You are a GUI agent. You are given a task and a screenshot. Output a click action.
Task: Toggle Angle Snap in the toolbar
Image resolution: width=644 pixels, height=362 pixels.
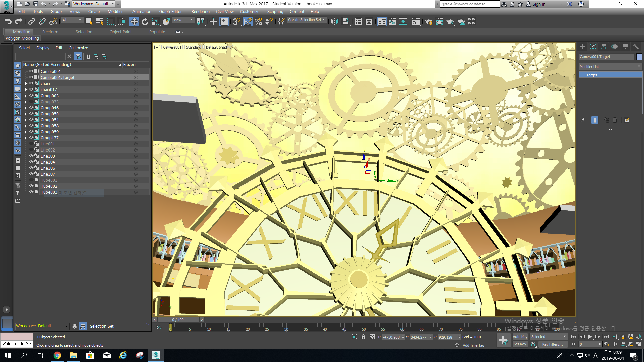248,22
